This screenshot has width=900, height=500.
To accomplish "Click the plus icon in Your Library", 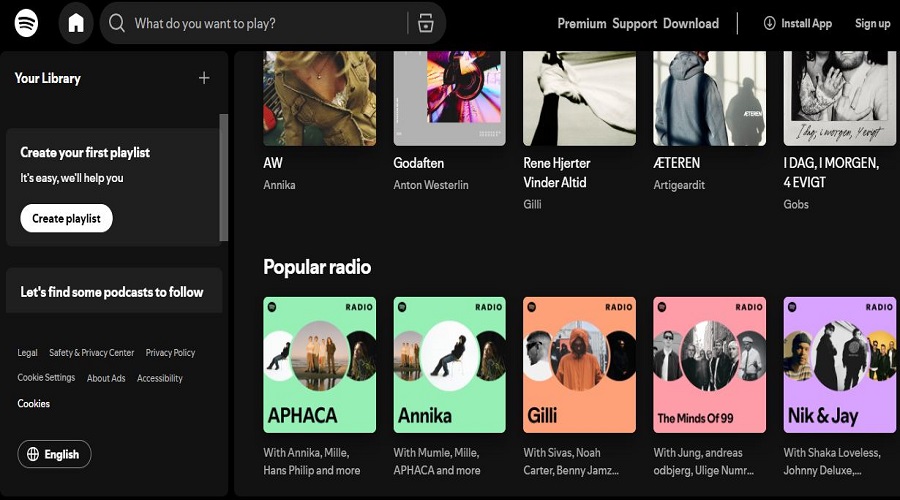I will point(204,78).
